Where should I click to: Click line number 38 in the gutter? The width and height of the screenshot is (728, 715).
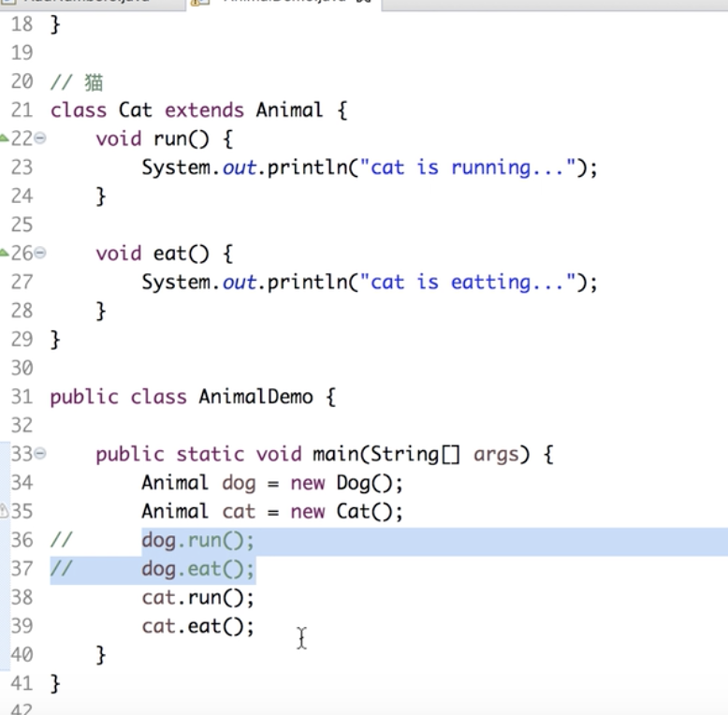(x=22, y=597)
